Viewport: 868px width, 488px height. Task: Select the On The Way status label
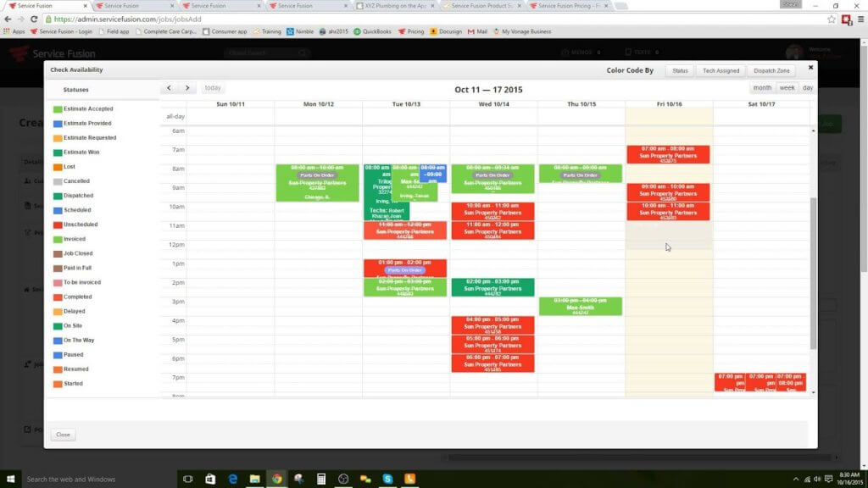coord(79,341)
